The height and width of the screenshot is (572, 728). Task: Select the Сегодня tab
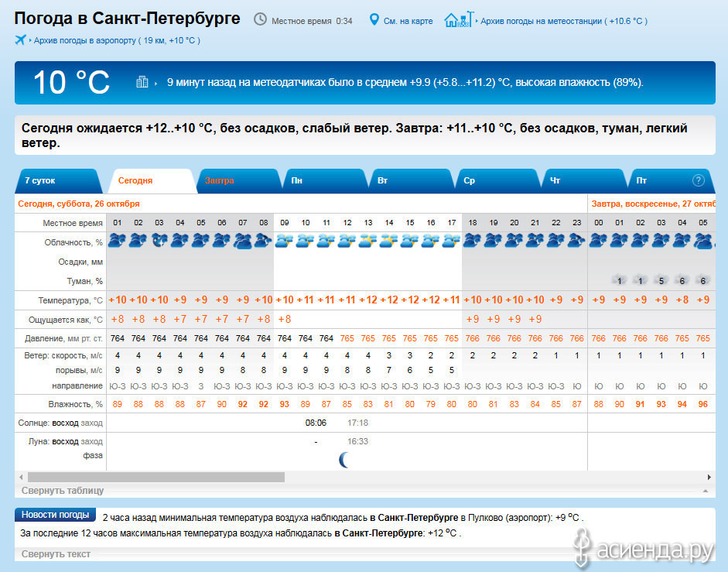point(152,181)
